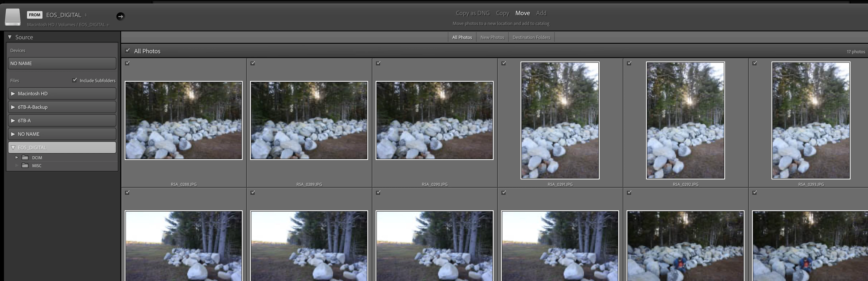Click the FROM badge label

[x=34, y=15]
